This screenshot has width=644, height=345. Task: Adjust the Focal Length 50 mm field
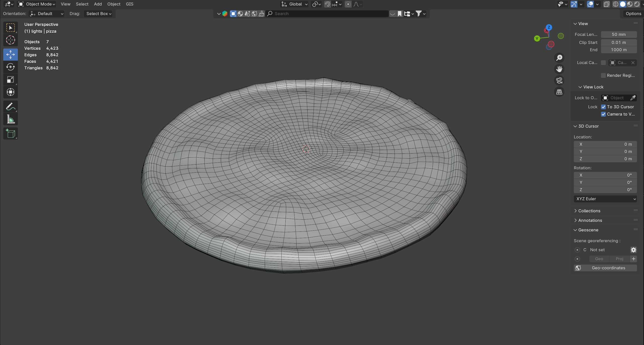(x=619, y=34)
